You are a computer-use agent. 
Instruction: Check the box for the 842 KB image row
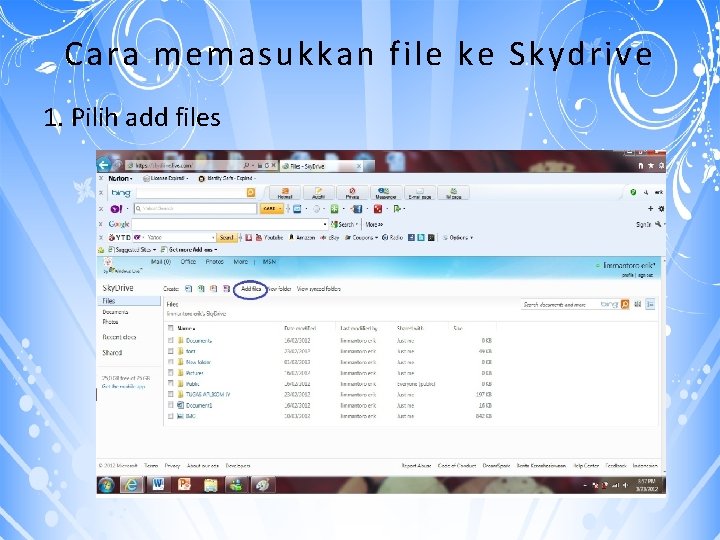171,416
